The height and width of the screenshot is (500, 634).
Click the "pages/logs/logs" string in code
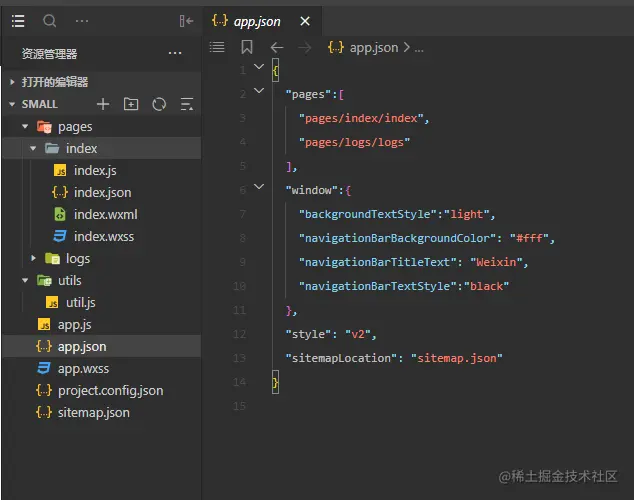354,142
